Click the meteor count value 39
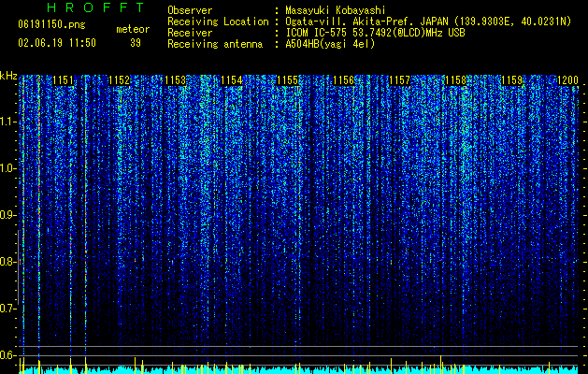This screenshot has height=374, width=588. coord(136,43)
